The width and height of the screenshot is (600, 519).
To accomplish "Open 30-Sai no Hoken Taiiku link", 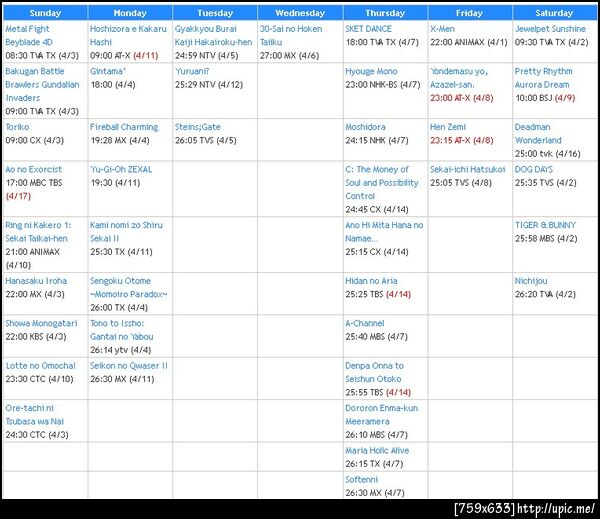I will point(291,35).
